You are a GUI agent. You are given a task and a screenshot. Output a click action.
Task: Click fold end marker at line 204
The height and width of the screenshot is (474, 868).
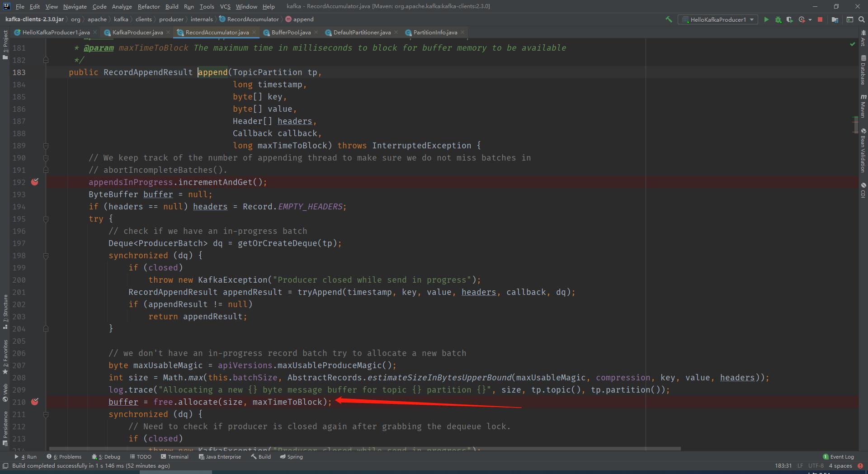(x=46, y=329)
